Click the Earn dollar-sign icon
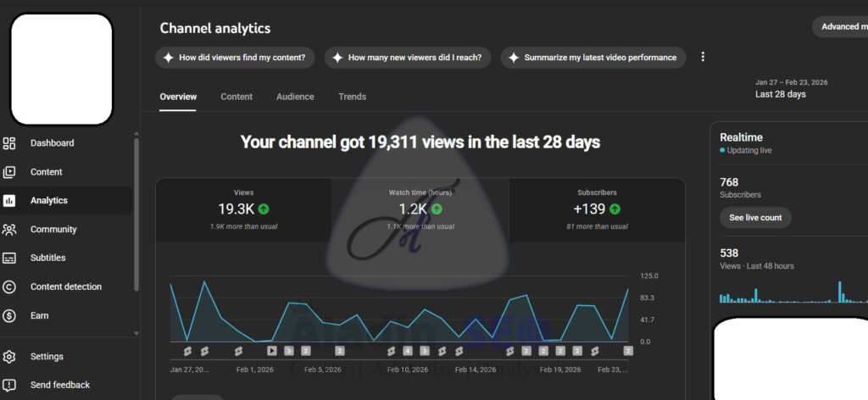 tap(9, 315)
